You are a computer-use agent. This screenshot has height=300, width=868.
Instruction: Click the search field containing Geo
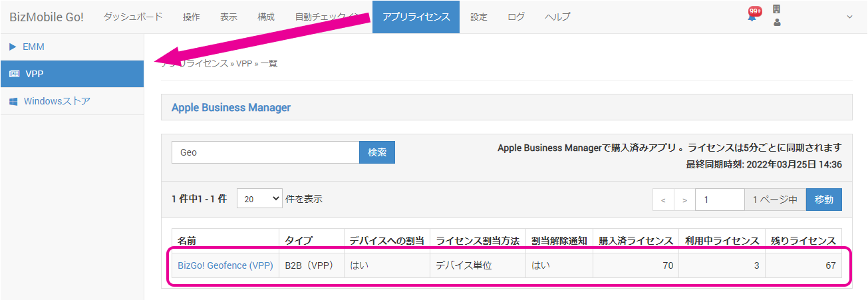pos(265,152)
